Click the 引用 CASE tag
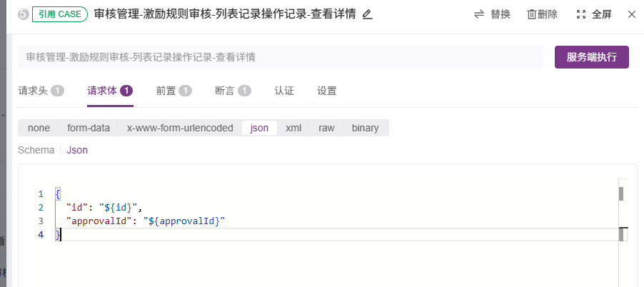The image size is (644, 287). [x=59, y=14]
